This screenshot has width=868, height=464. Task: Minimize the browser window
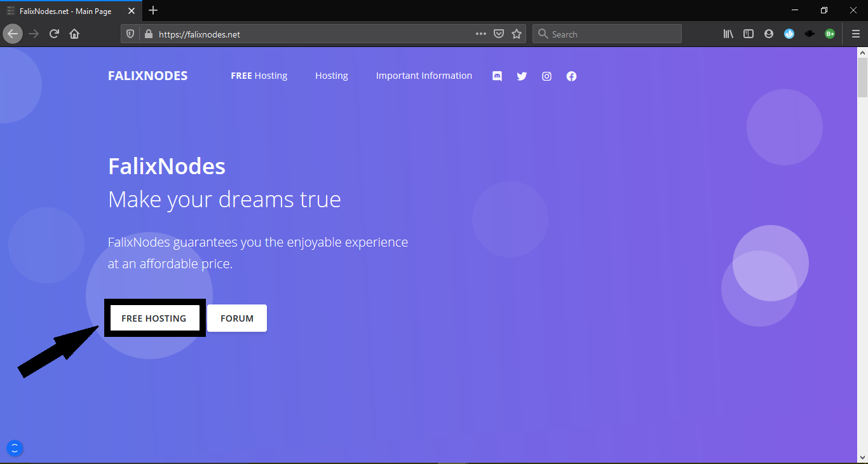tap(795, 11)
